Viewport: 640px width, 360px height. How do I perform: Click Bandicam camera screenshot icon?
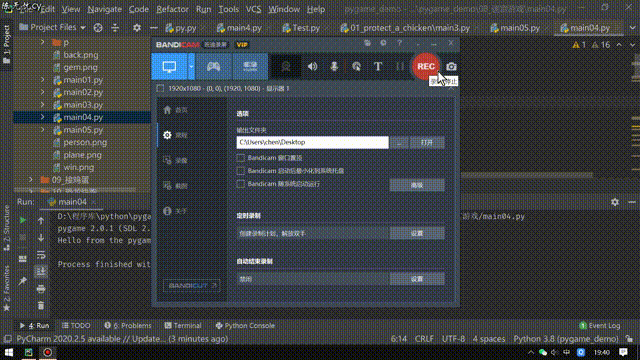tap(451, 67)
